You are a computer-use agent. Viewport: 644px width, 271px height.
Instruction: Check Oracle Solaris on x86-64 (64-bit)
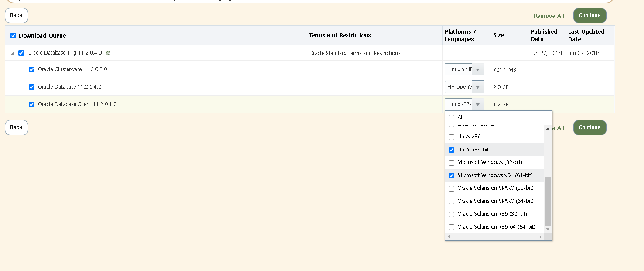point(451,227)
